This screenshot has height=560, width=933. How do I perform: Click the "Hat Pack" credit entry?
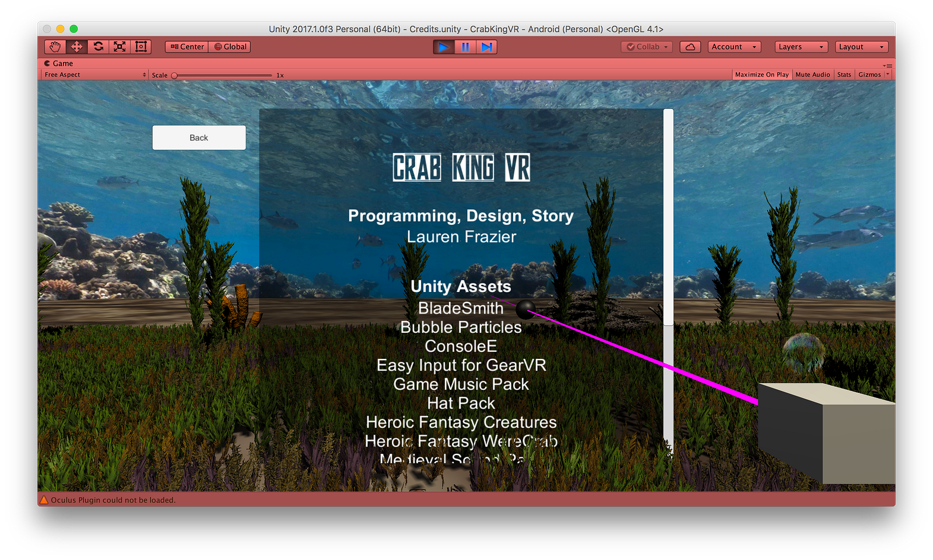point(461,403)
